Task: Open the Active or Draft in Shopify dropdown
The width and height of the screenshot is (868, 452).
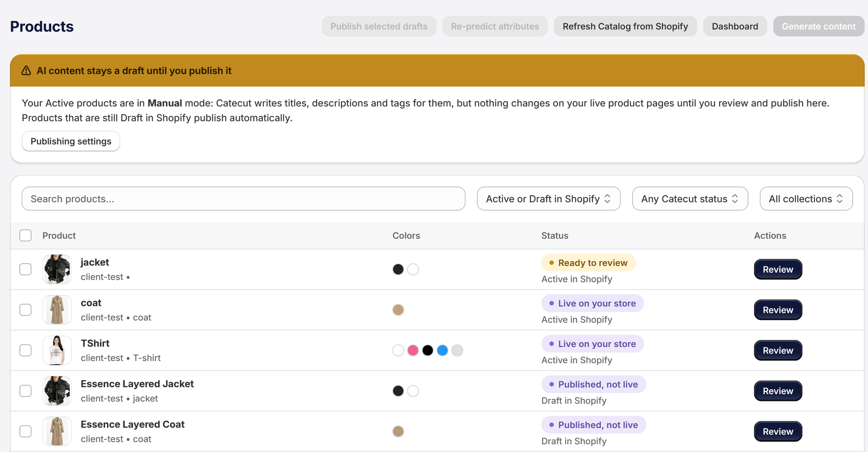Action: pyautogui.click(x=549, y=199)
